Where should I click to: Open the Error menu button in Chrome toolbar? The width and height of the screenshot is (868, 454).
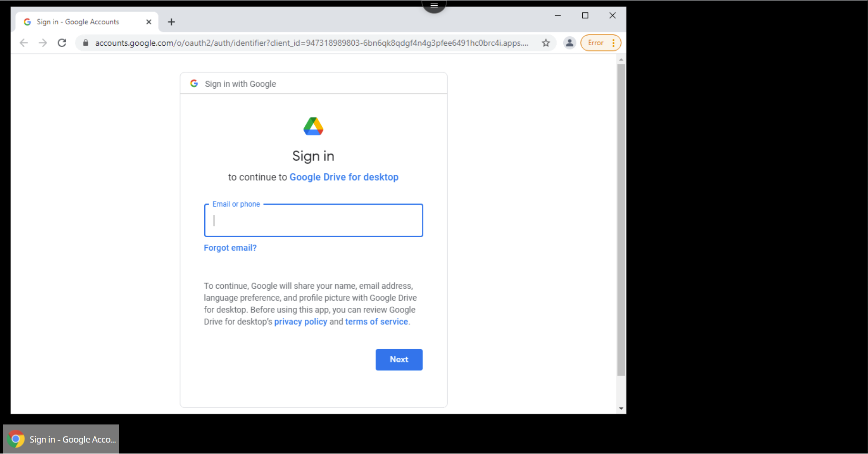(601, 43)
